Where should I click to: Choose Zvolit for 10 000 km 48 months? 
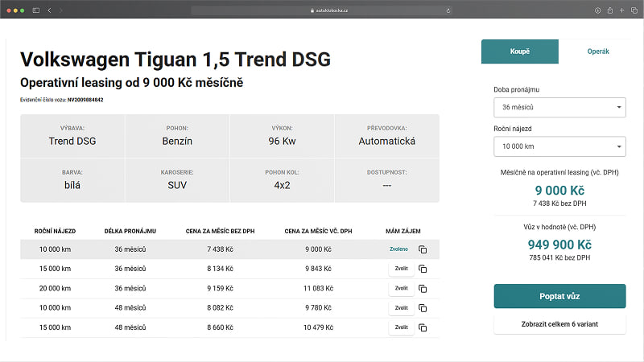[x=401, y=308]
